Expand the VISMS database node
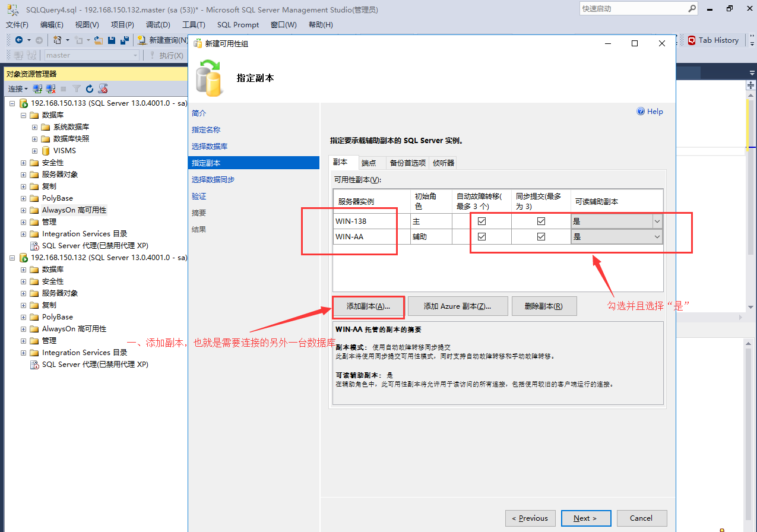This screenshot has width=757, height=532. (34, 150)
